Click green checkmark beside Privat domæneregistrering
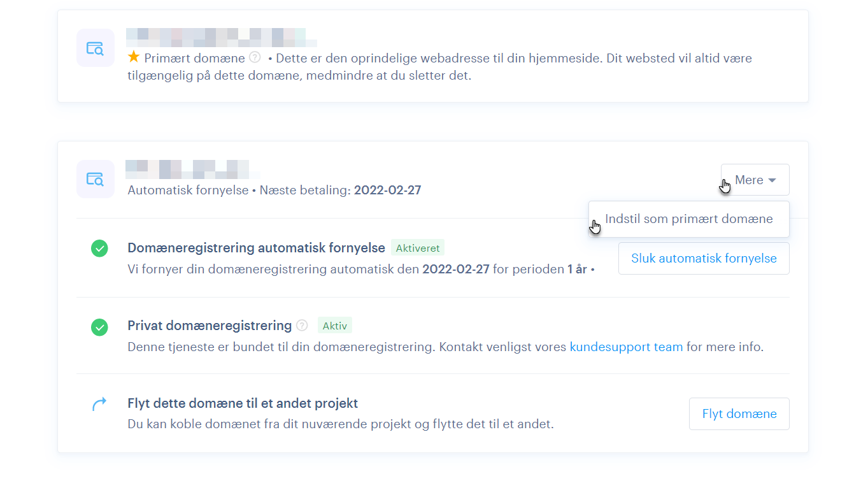 (99, 328)
